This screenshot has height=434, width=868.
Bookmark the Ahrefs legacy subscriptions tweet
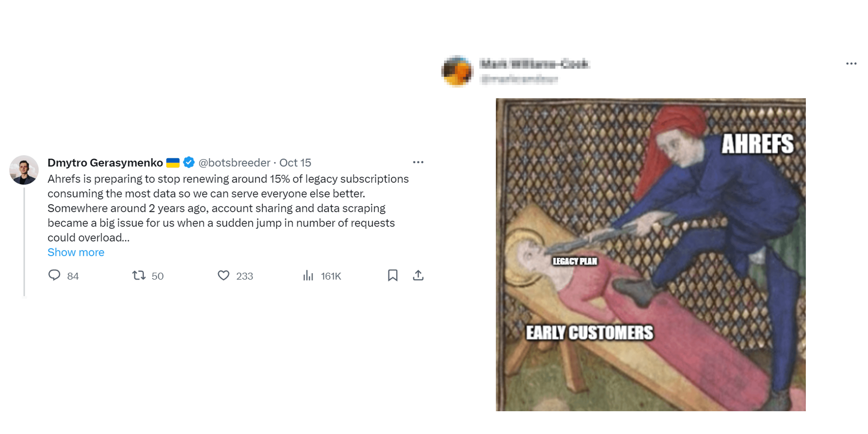click(x=392, y=275)
